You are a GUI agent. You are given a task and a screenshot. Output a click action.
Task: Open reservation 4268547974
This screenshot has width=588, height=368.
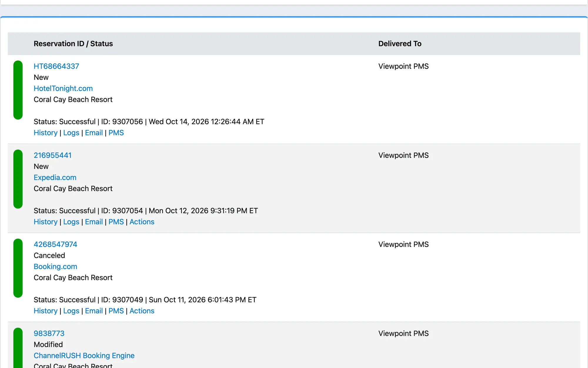coord(55,244)
